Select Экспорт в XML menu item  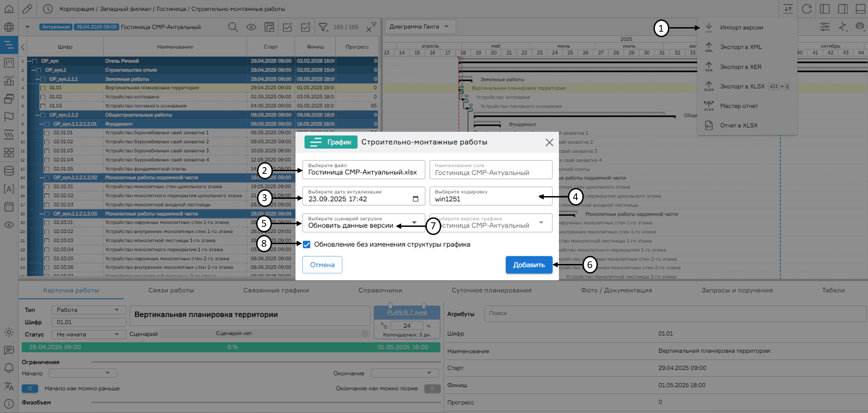(741, 47)
